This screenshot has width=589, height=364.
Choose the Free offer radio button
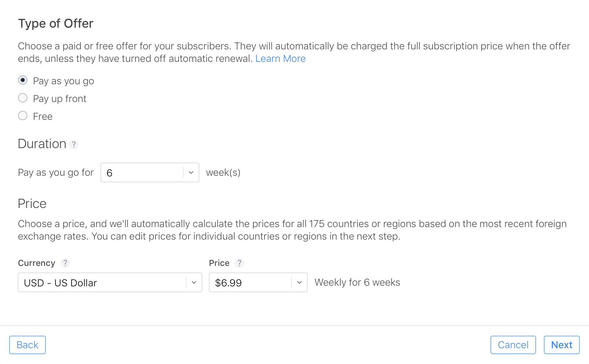pyautogui.click(x=23, y=116)
